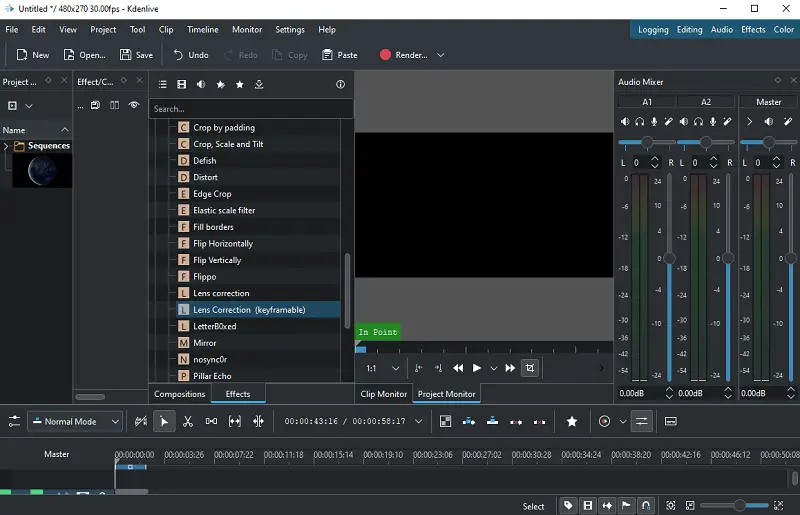800x515 pixels.
Task: Adjust A1 balance slider
Action: point(647,142)
